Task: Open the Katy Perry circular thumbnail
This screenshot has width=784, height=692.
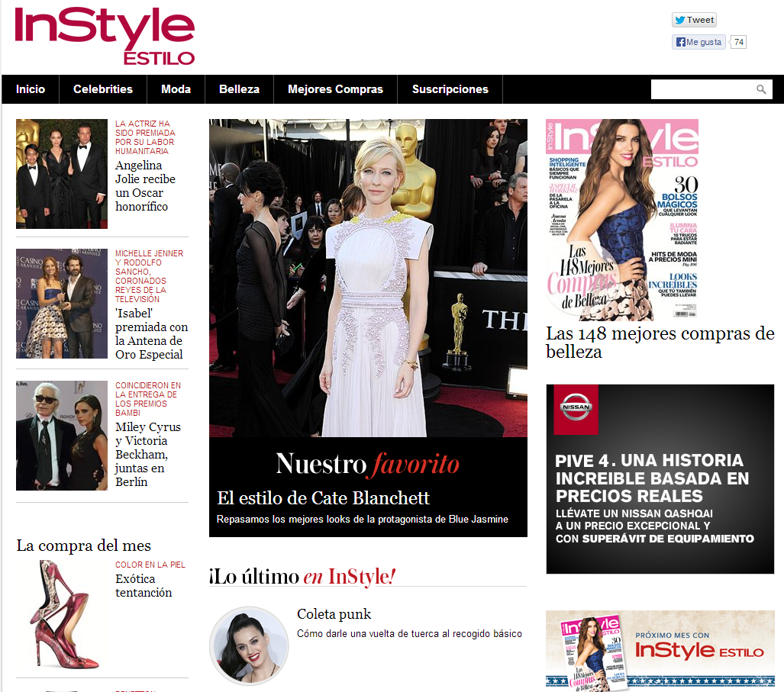Action: pyautogui.click(x=249, y=645)
